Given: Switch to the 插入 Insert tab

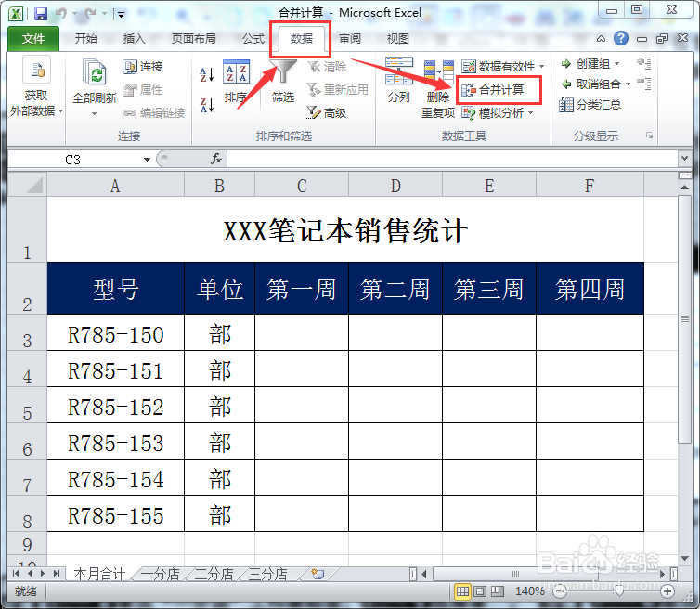Looking at the screenshot, I should (134, 39).
